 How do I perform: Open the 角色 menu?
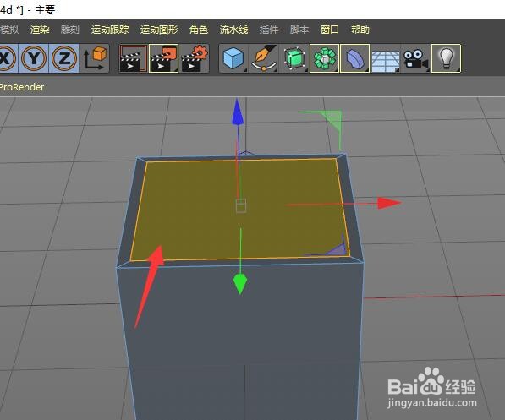click(199, 30)
